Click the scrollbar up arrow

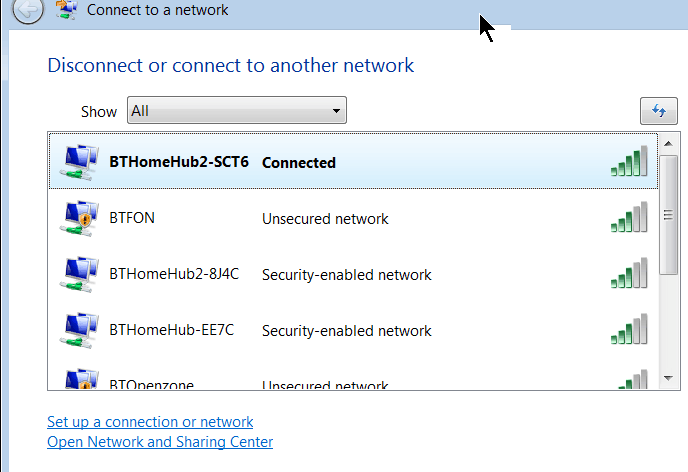pyautogui.click(x=669, y=143)
